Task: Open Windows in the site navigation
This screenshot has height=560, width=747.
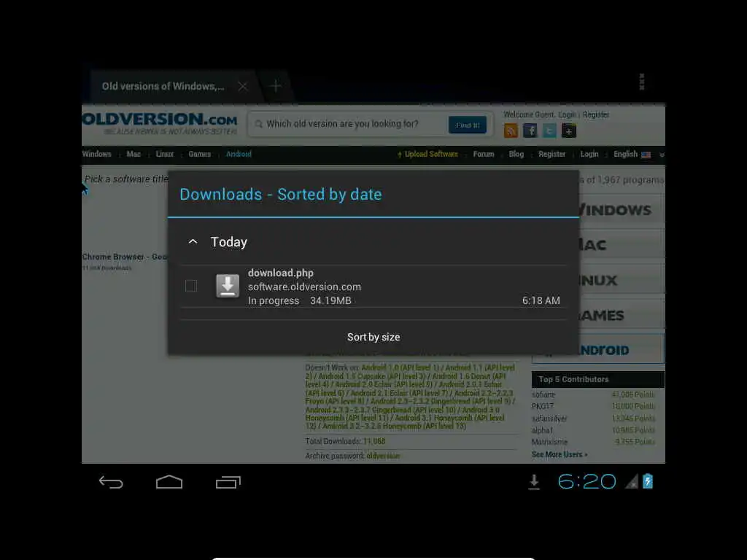Action: pos(97,154)
